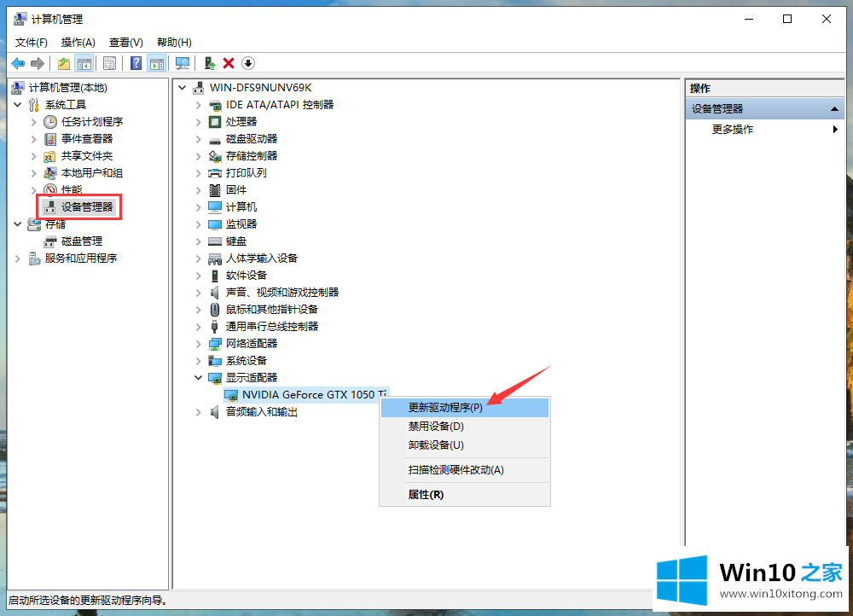Choose 禁用设备(D) from context menu

click(x=465, y=426)
